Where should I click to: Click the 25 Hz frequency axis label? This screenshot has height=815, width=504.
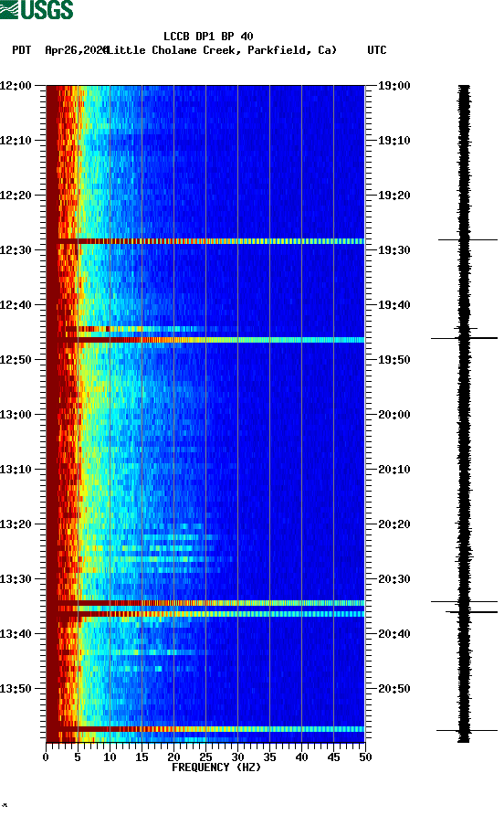[x=205, y=757]
